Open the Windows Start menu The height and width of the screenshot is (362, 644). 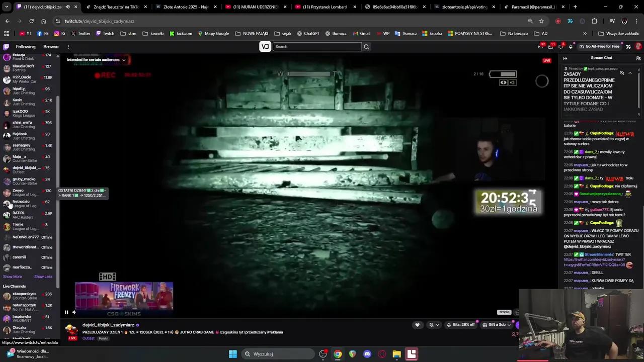point(233,354)
